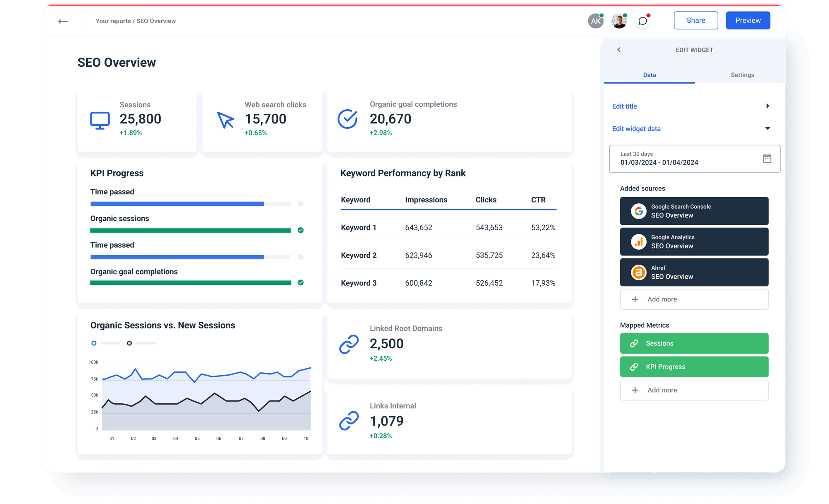Toggle the New Sessions legend marker
The image size is (829, 504).
point(129,343)
